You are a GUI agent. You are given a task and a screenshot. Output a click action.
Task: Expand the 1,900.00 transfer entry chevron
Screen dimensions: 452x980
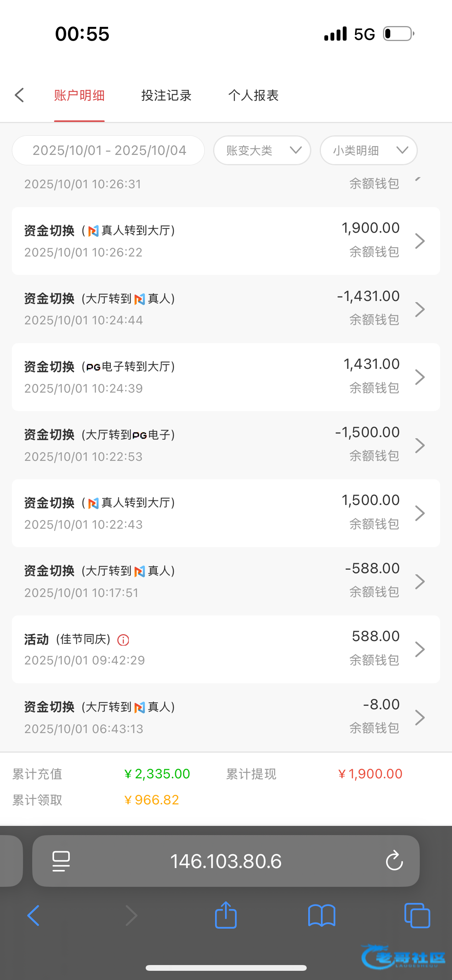point(420,241)
